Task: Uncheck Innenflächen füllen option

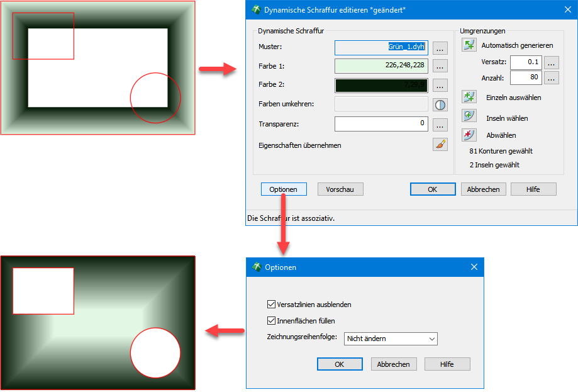Action: pos(272,321)
